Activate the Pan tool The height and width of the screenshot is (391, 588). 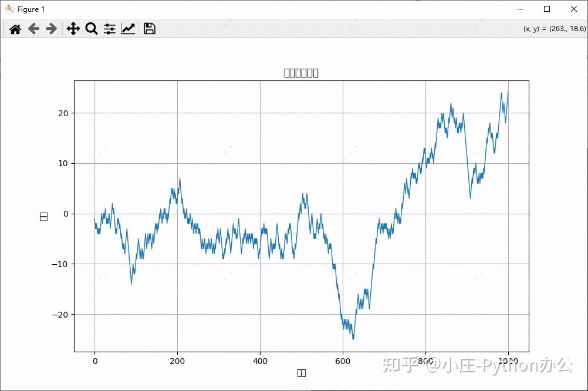[73, 28]
